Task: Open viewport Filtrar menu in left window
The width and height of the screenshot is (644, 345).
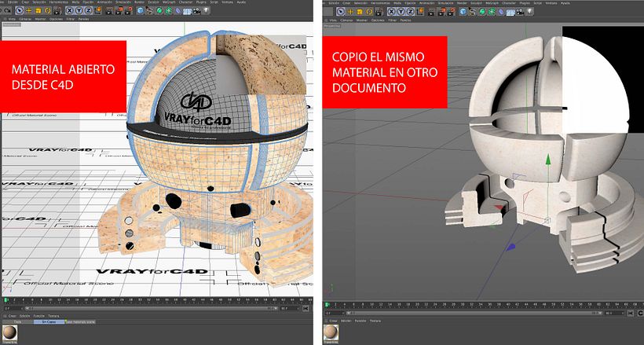Action: click(71, 19)
